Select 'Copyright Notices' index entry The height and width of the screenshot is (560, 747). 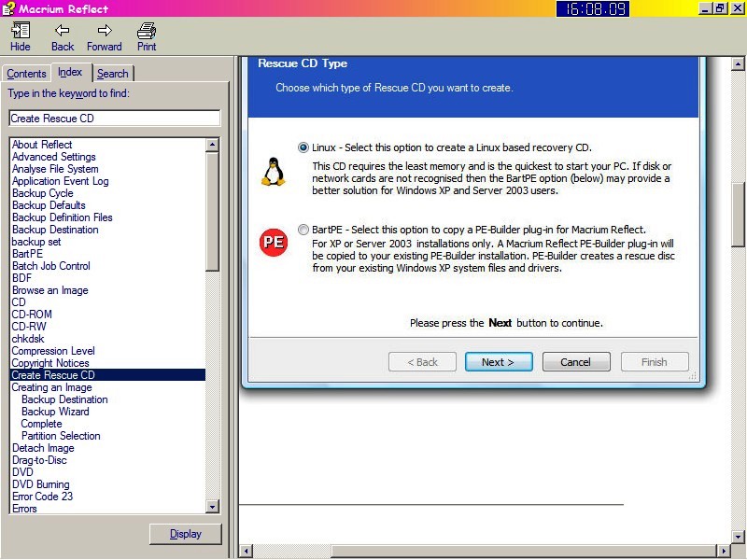(x=50, y=363)
